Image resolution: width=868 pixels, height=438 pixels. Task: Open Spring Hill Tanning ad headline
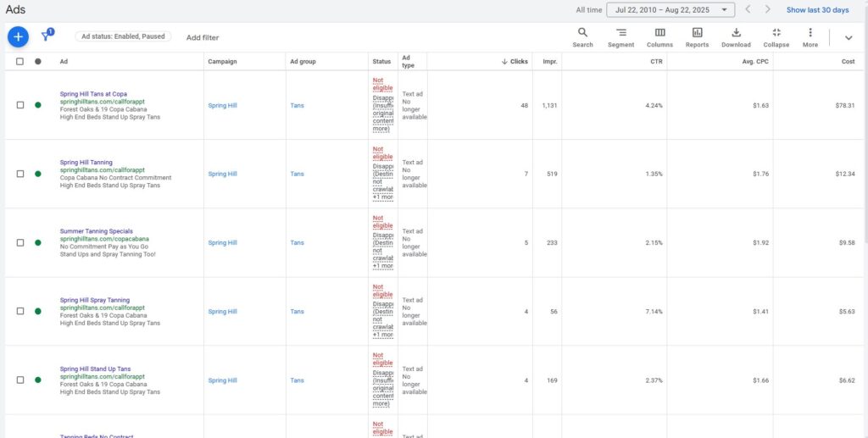point(86,163)
